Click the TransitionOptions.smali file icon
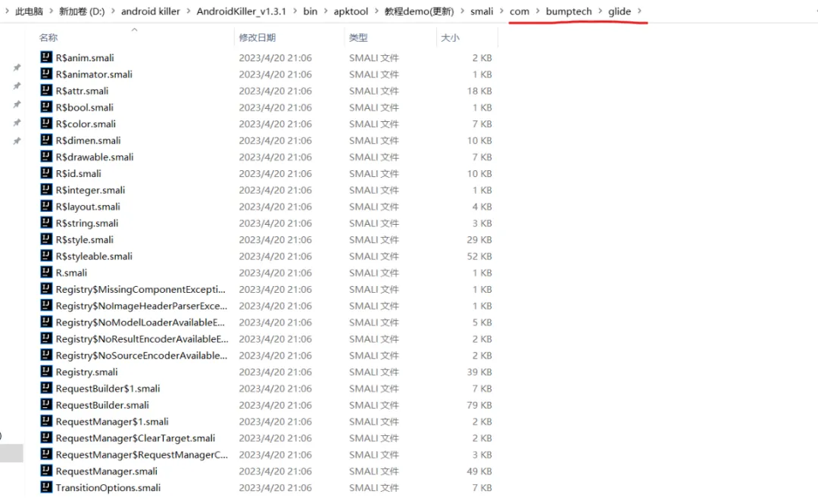818x504 pixels. pos(46,487)
